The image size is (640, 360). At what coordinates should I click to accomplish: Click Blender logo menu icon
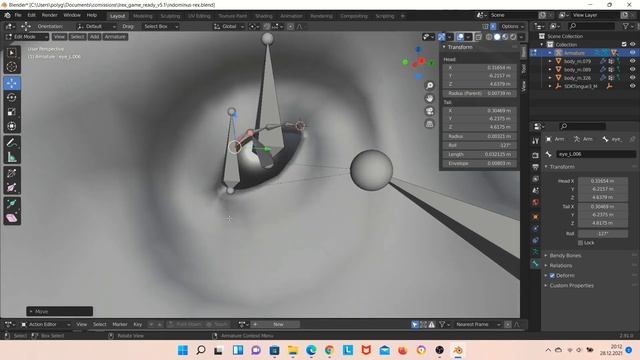tap(7, 15)
